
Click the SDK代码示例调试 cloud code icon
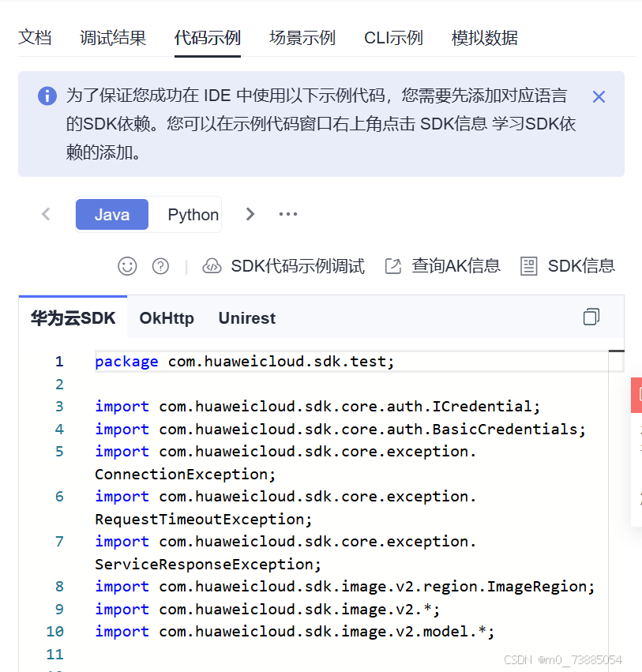(212, 266)
